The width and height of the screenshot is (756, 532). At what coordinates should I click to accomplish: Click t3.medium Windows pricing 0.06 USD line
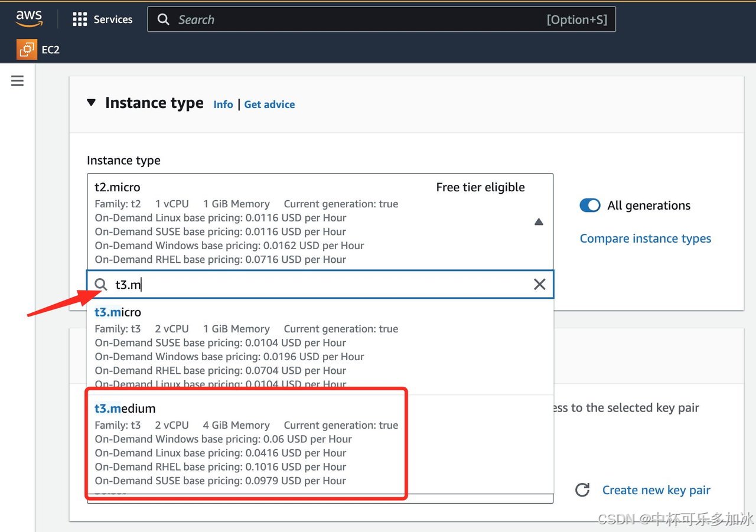pos(223,439)
